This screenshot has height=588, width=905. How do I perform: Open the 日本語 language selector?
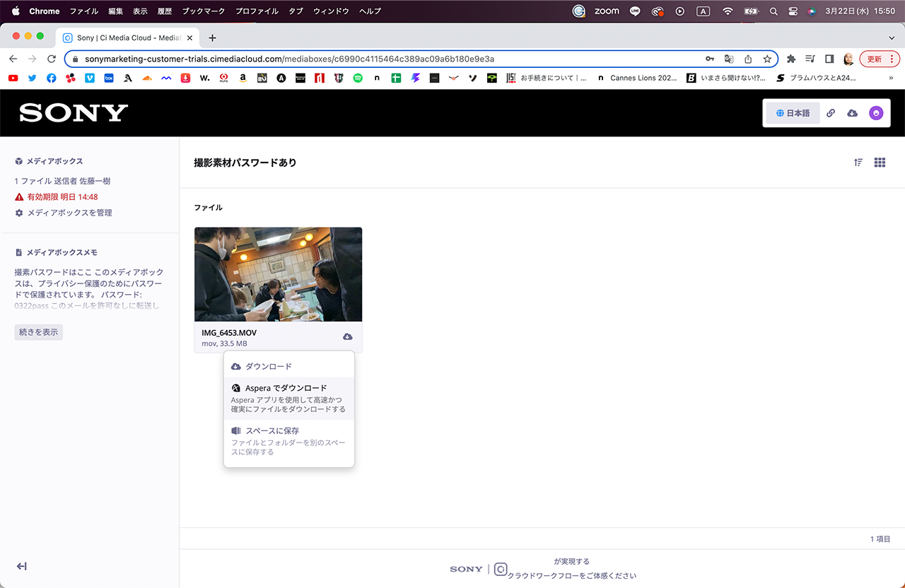tap(793, 113)
